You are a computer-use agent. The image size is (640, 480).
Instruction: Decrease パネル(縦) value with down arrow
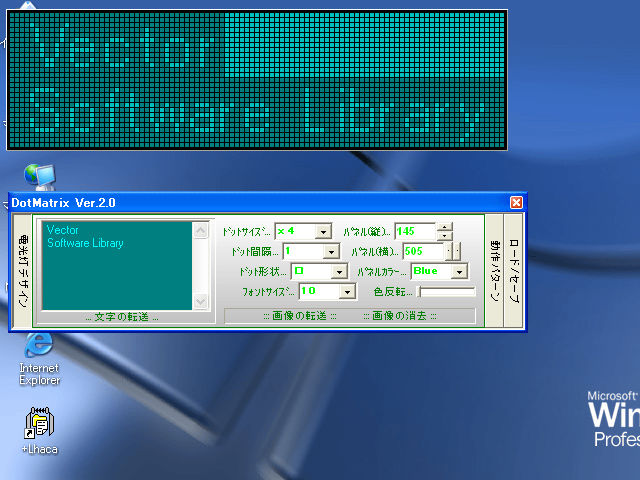point(444,236)
